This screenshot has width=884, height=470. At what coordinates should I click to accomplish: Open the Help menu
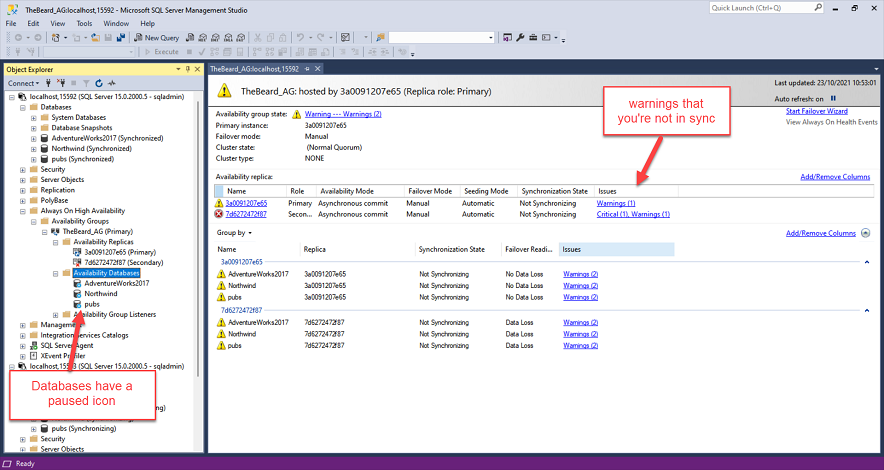click(x=147, y=24)
